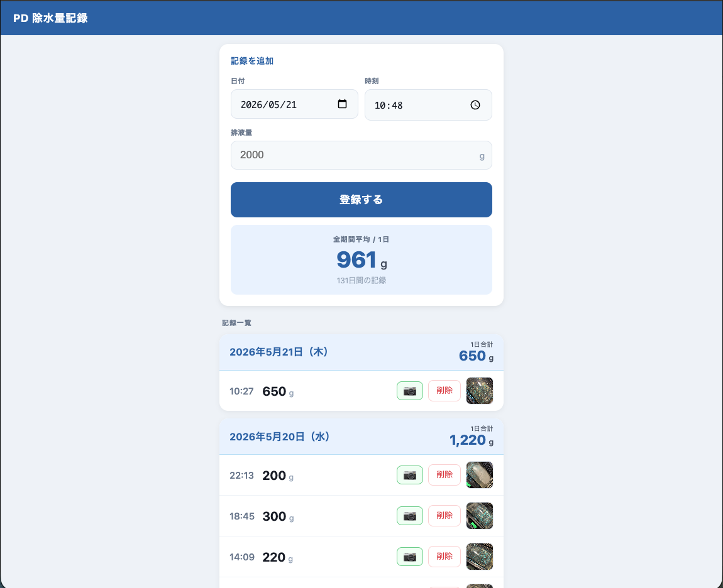723x588 pixels.
Task: Delete the 22:13 200 g record
Action: point(444,475)
